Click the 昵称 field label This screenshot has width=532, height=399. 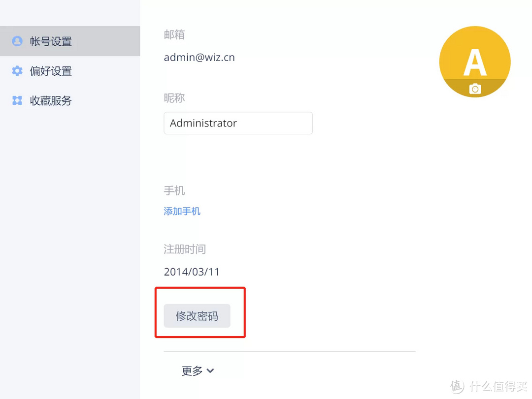174,98
